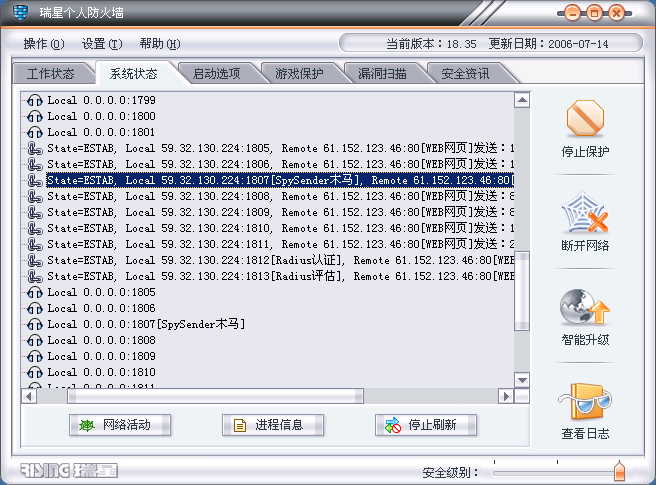Screen dimensions: 656x485
Task: Click the vertical scrollbar thumb
Action: coord(522,291)
